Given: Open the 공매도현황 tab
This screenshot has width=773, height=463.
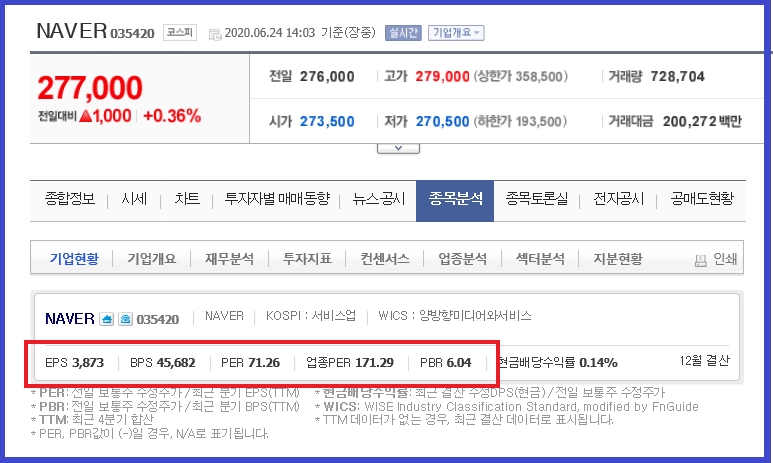Looking at the screenshot, I should coord(702,199).
